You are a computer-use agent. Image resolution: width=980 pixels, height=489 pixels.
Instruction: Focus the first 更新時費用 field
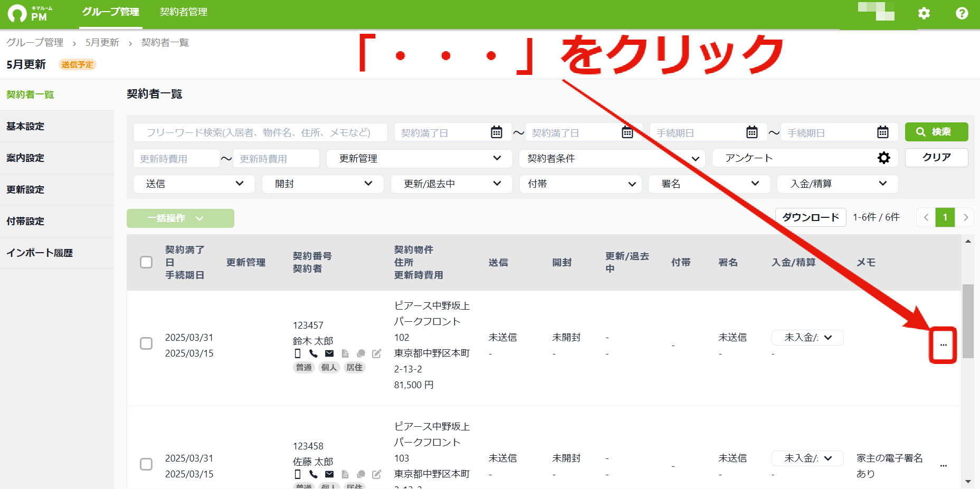coord(176,158)
